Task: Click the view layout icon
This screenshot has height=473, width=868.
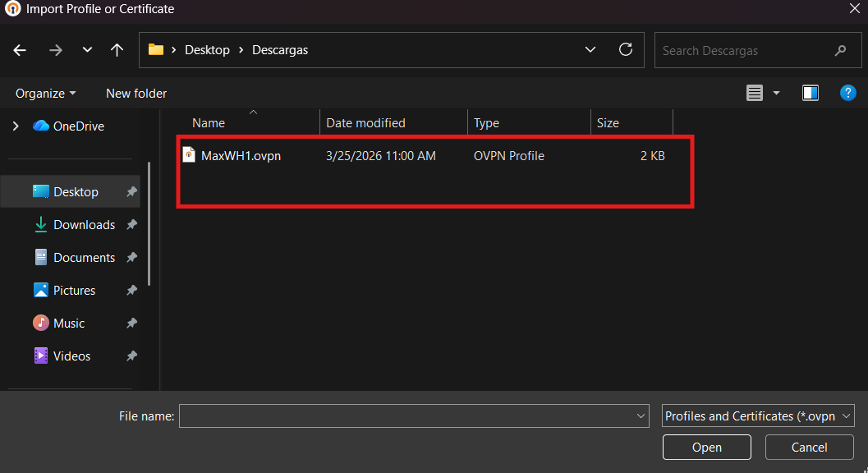Action: pyautogui.click(x=755, y=93)
